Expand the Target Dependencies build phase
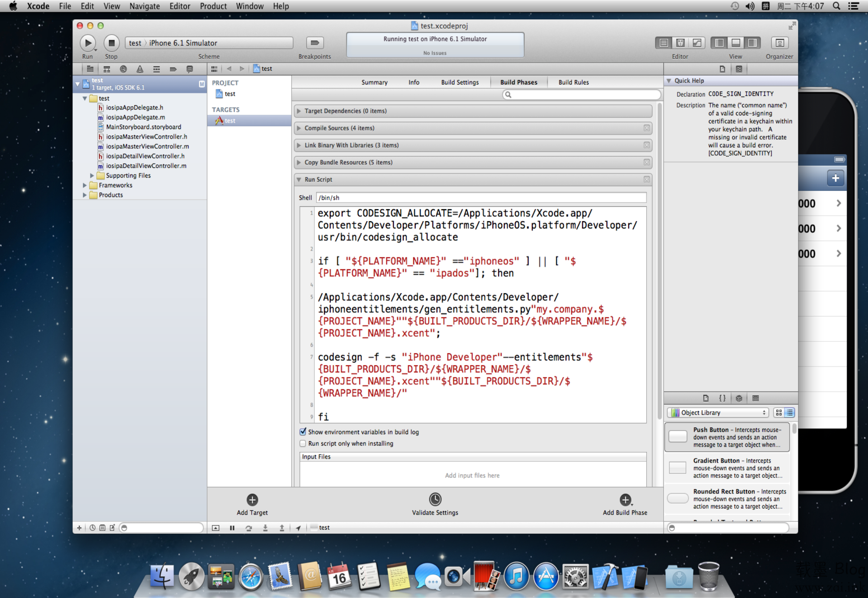The image size is (868, 598). tap(301, 110)
